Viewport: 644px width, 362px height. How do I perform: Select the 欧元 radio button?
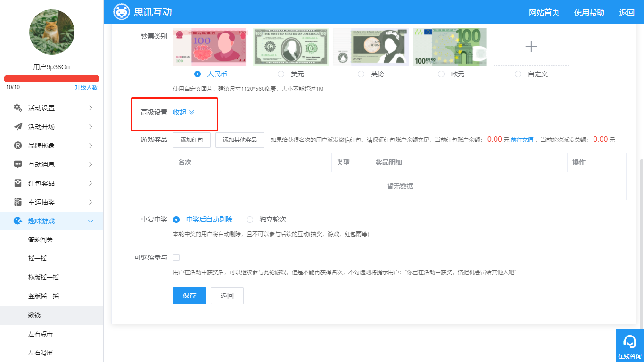pos(441,74)
